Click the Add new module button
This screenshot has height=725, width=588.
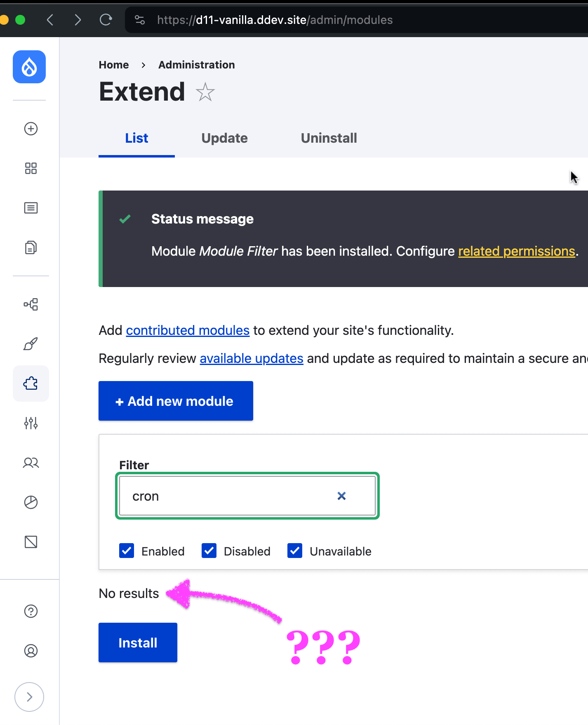tap(176, 401)
